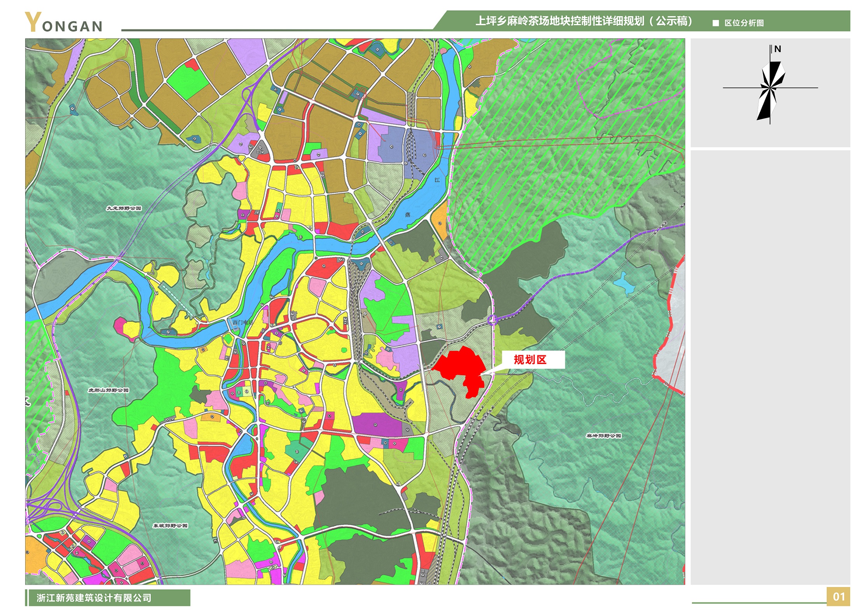Click the purple roundabout circle above the planning area
868x614 pixels.
click(492, 320)
